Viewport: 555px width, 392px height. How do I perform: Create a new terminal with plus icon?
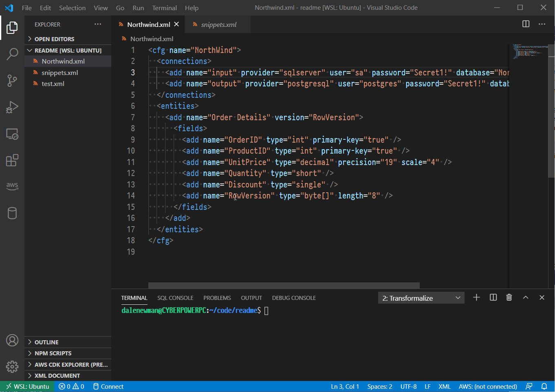pyautogui.click(x=476, y=297)
